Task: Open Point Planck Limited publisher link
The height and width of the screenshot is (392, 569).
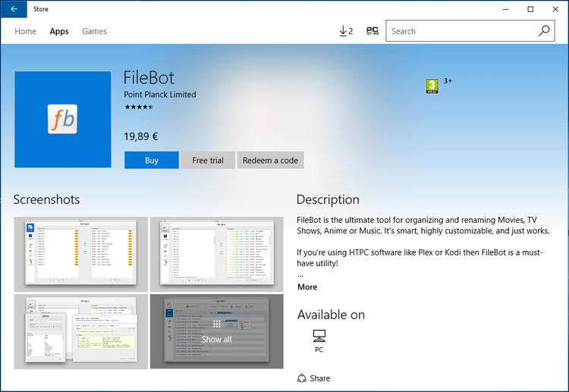Action: pyautogui.click(x=160, y=94)
